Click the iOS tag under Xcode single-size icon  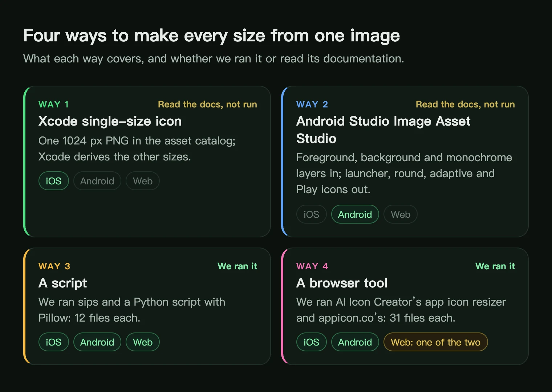(53, 181)
